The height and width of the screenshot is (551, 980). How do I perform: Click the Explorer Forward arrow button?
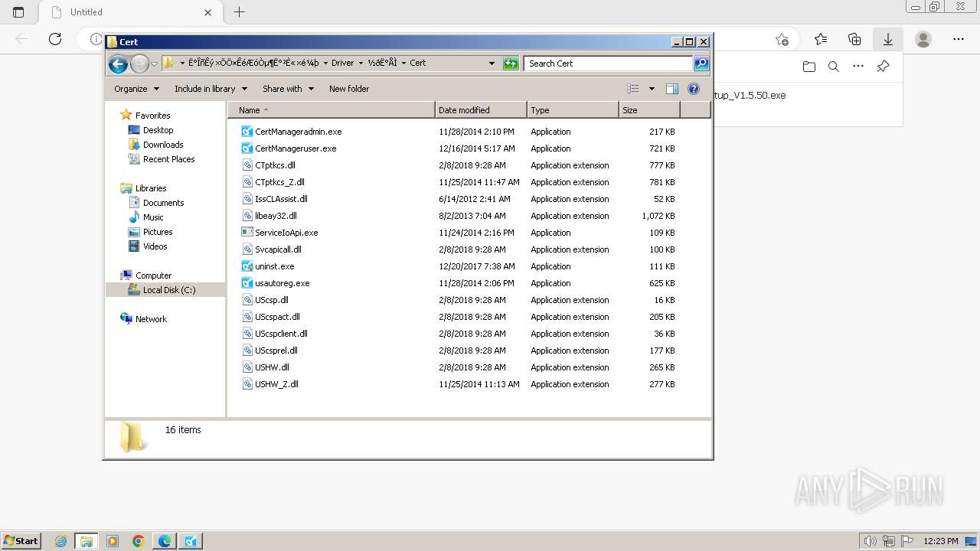(139, 64)
